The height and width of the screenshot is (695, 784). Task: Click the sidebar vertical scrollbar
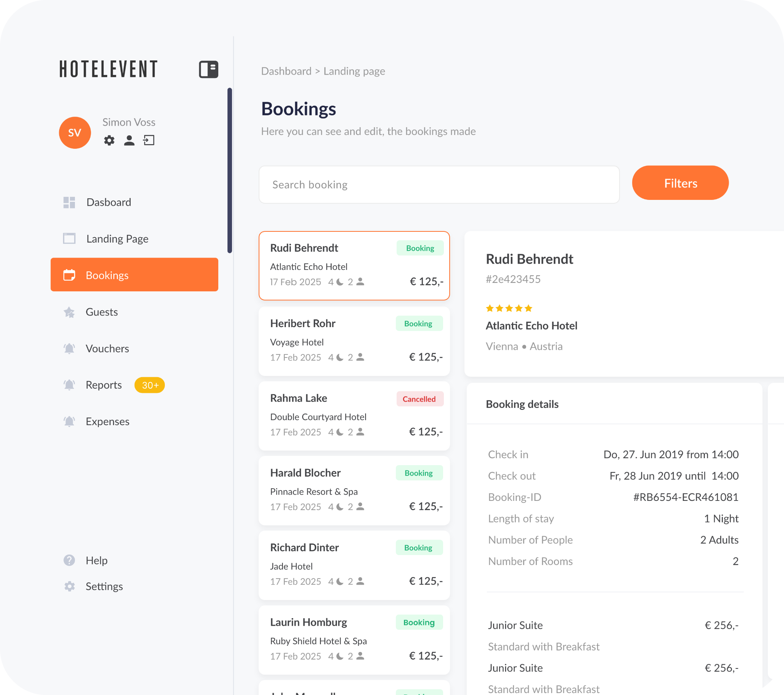click(230, 170)
